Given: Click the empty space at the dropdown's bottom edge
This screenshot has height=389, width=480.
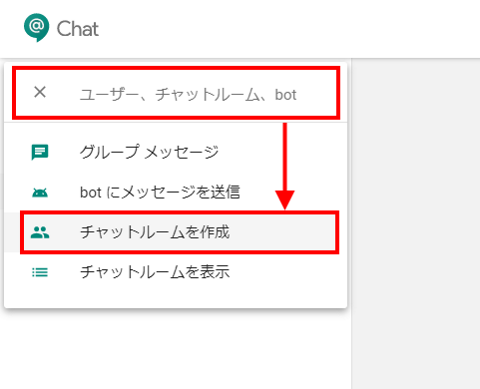Looking at the screenshot, I should tap(176, 299).
